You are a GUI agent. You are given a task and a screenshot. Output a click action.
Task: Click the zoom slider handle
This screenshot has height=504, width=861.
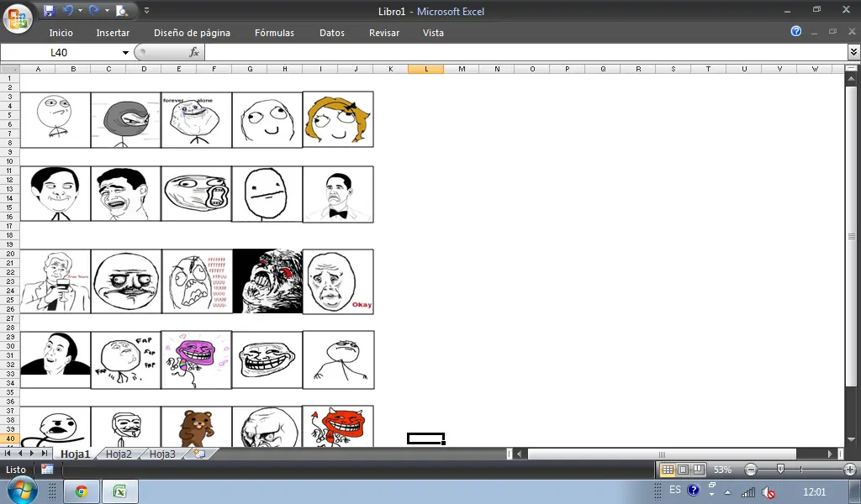pos(780,470)
